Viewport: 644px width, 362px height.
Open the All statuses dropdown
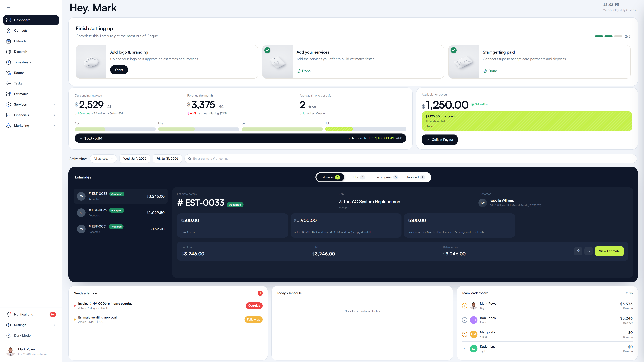pos(103,159)
